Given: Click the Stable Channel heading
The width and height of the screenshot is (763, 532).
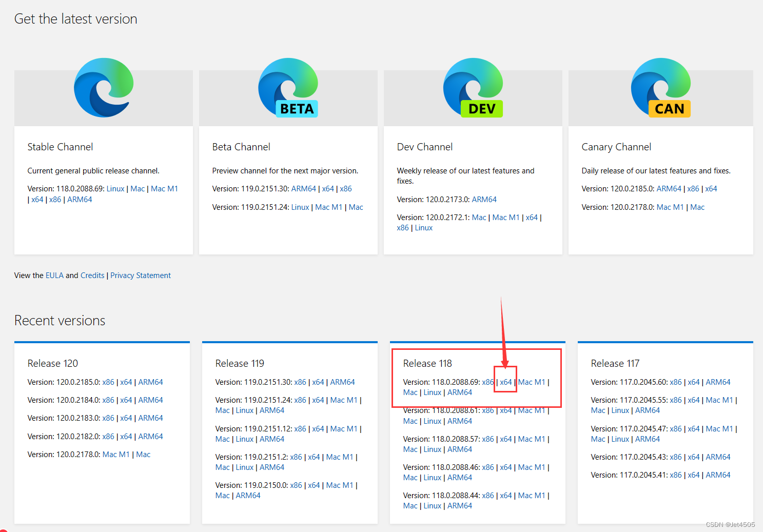Looking at the screenshot, I should (60, 147).
